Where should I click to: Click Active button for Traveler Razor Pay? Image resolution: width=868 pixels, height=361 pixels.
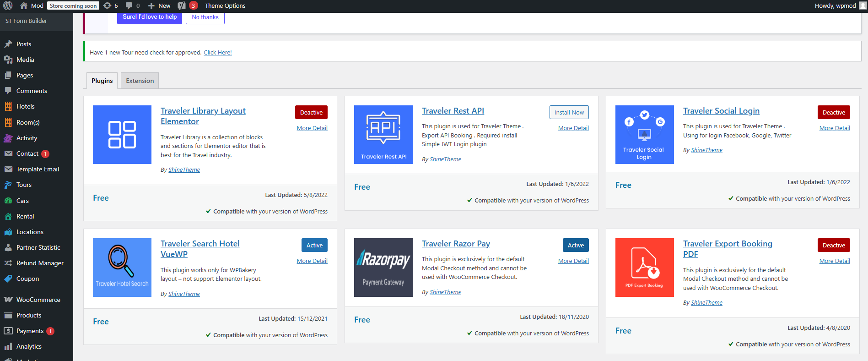click(x=576, y=245)
